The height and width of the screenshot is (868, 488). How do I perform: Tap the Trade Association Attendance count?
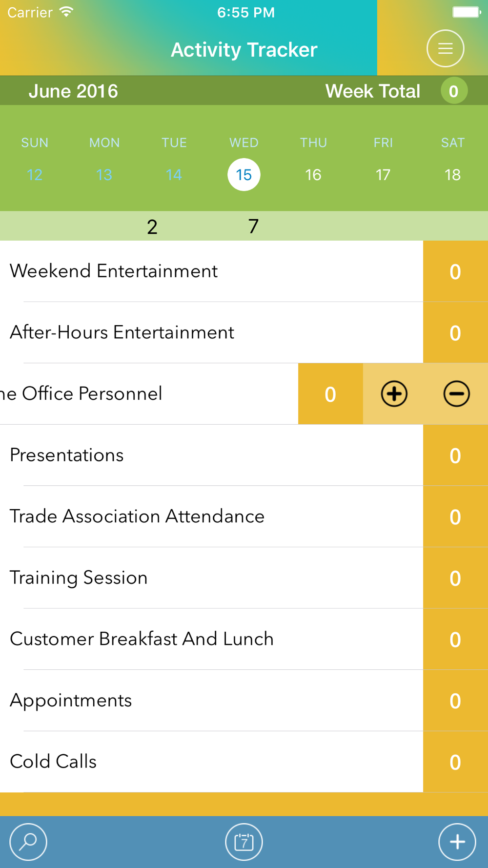tap(455, 517)
